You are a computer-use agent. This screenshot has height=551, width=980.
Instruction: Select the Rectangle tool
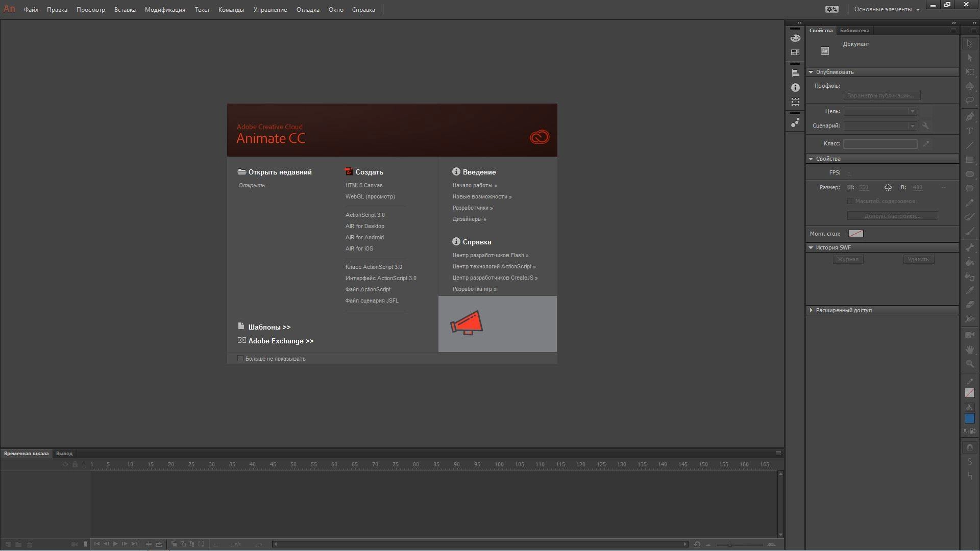tap(970, 160)
